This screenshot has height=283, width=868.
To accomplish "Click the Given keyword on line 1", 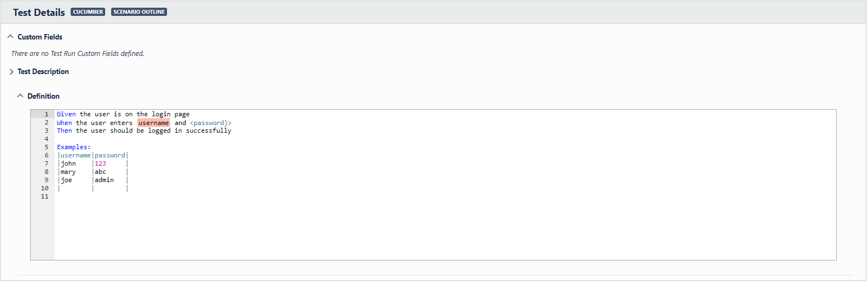I will pos(66,114).
